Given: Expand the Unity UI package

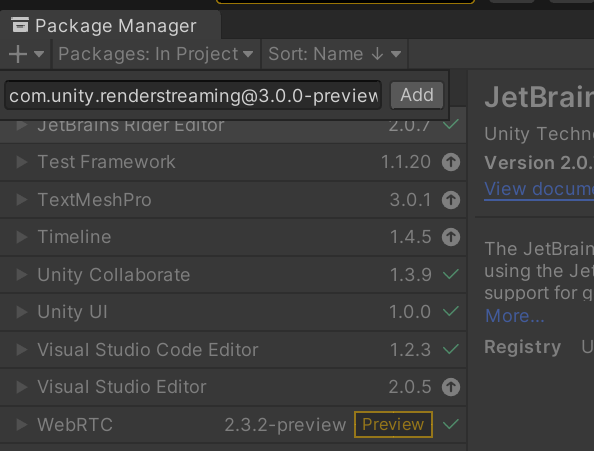Looking at the screenshot, I should [22, 312].
